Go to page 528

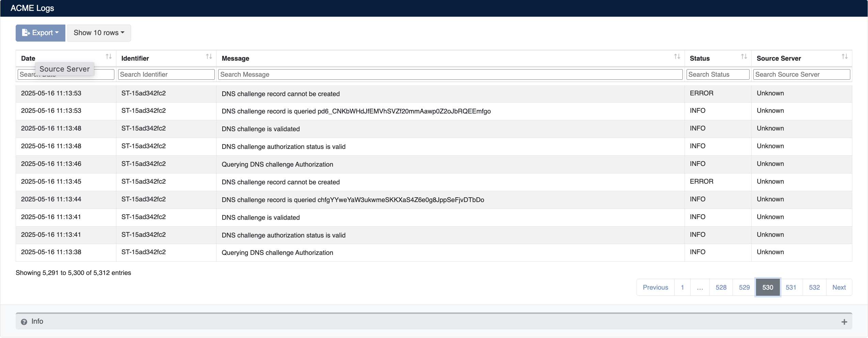point(721,287)
